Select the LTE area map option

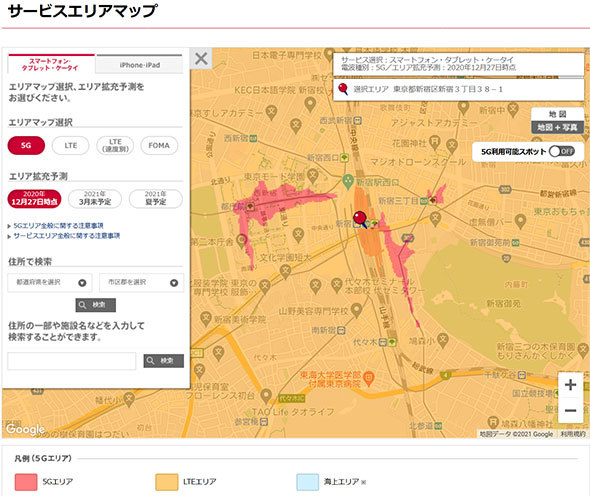(x=71, y=145)
